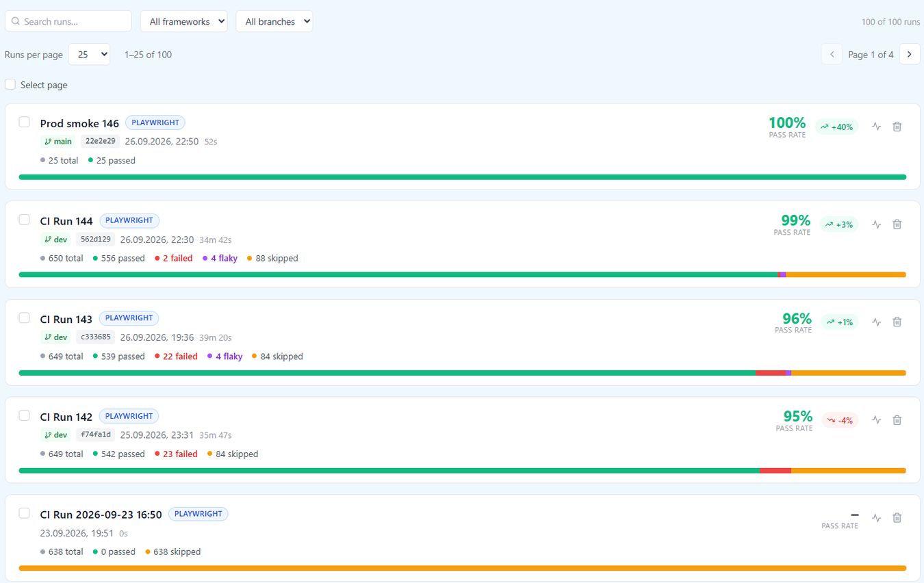
Task: Open the All frameworks dropdown
Action: coord(184,21)
